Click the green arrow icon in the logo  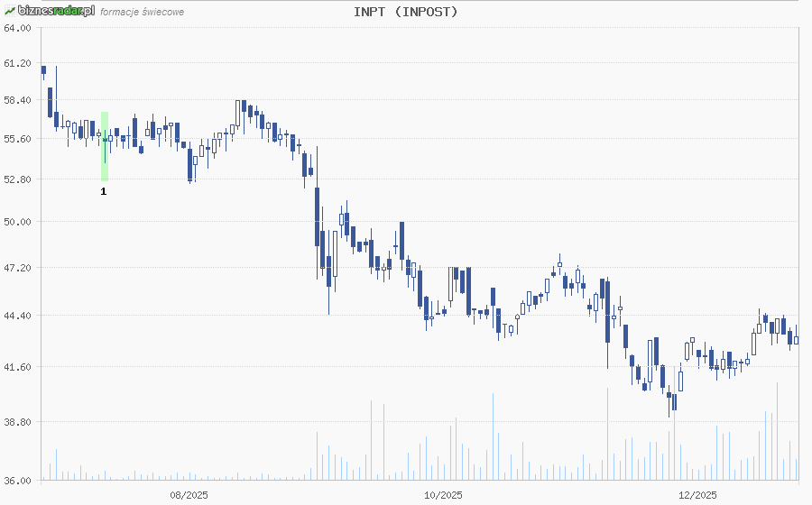click(10, 11)
